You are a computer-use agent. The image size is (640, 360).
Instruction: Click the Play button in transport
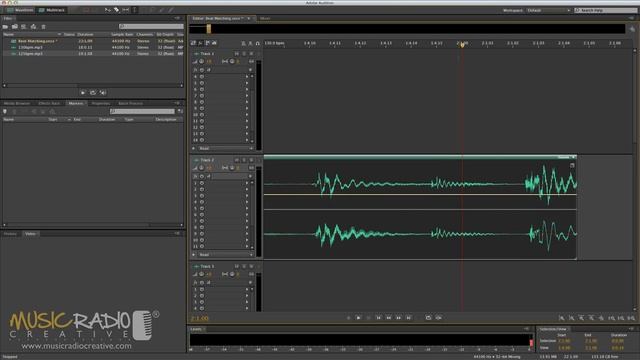[x=358, y=318]
